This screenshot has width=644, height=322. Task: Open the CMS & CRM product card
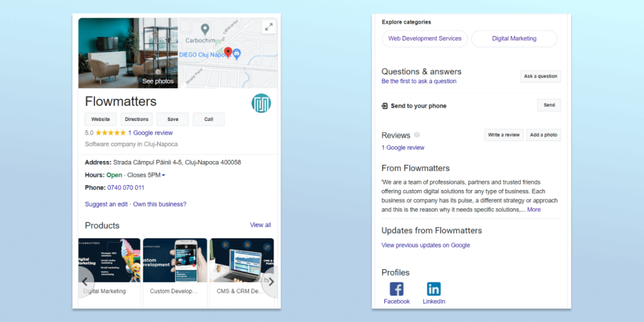241,273
